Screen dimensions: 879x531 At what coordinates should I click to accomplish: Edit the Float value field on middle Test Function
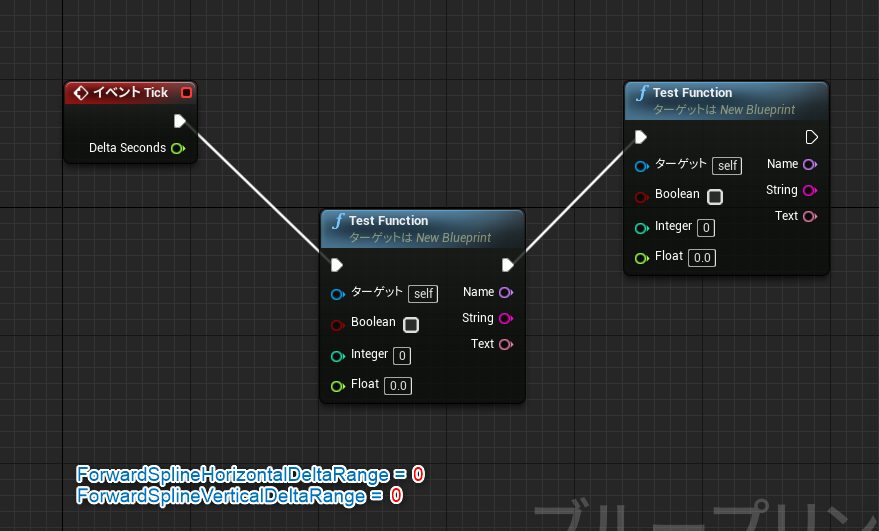[x=398, y=386]
